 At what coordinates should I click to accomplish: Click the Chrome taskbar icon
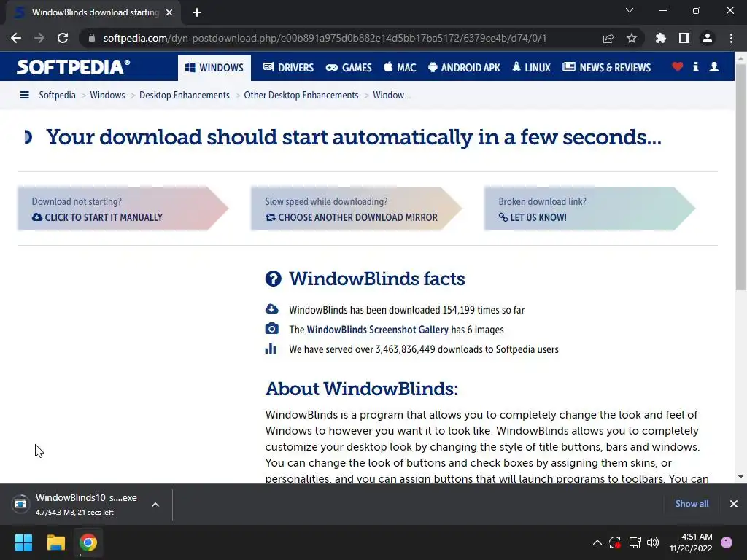pyautogui.click(x=88, y=542)
